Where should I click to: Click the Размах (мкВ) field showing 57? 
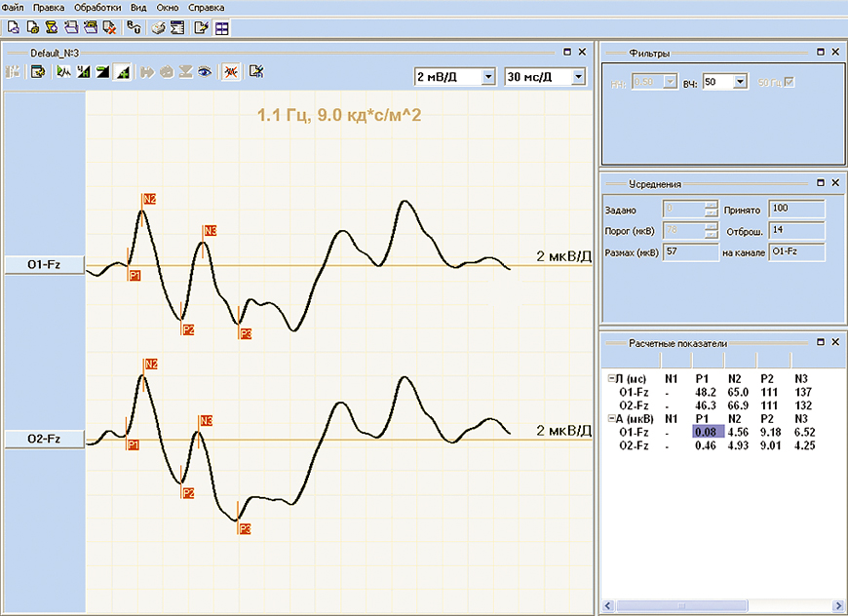point(691,252)
